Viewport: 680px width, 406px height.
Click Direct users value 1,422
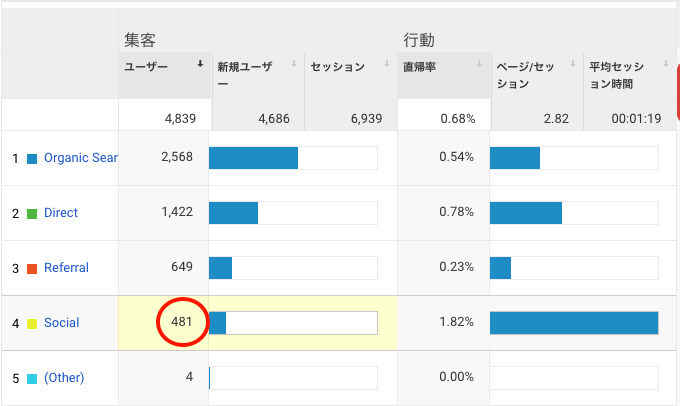pyautogui.click(x=177, y=212)
